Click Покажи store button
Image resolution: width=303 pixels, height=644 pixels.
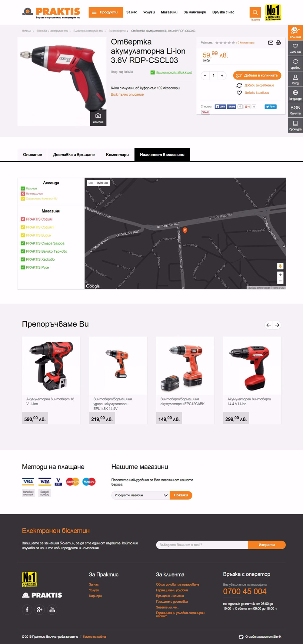coord(181,495)
